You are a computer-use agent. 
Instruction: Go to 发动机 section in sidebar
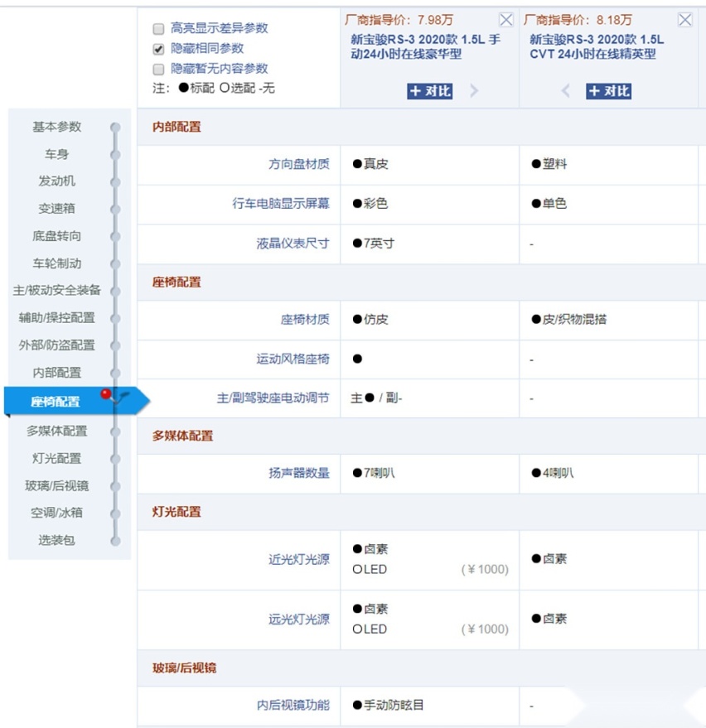pos(56,181)
